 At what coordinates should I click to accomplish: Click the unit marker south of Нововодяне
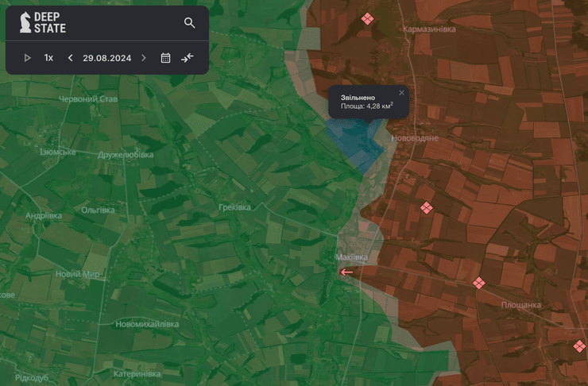click(427, 207)
